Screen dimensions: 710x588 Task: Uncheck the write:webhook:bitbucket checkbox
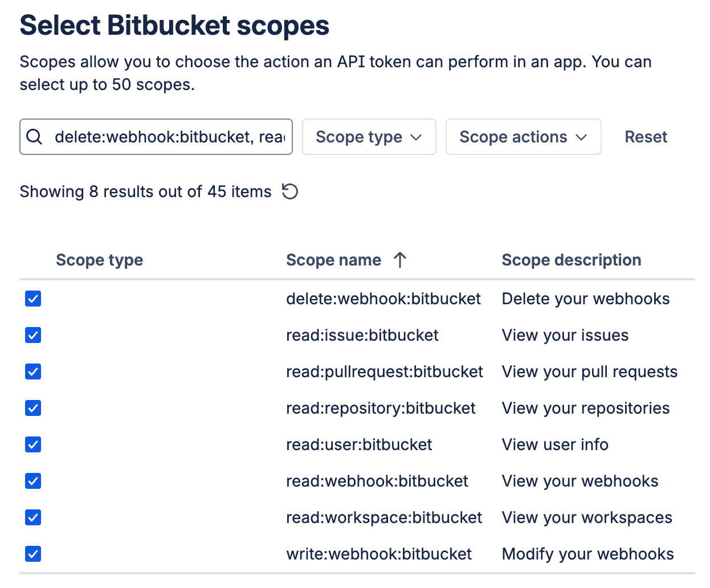pyautogui.click(x=33, y=554)
